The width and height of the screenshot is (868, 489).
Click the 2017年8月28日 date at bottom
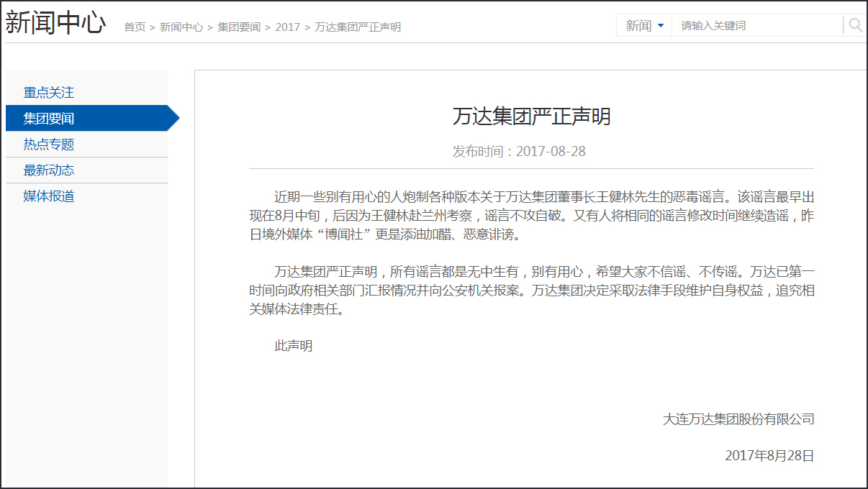769,455
